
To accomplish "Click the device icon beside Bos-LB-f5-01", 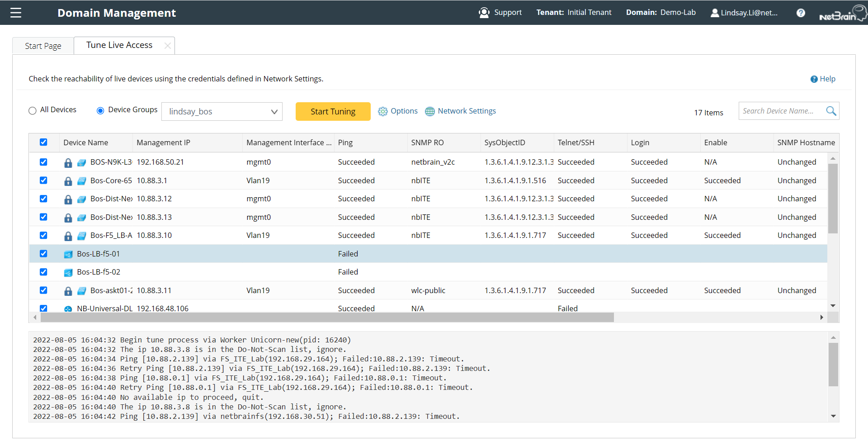I will point(68,254).
